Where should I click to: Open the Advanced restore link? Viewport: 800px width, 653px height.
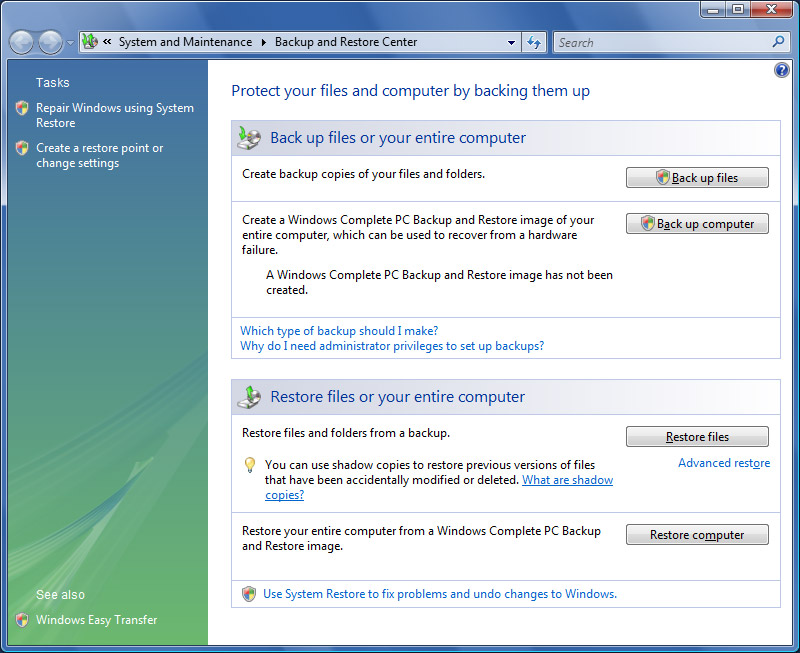click(723, 463)
